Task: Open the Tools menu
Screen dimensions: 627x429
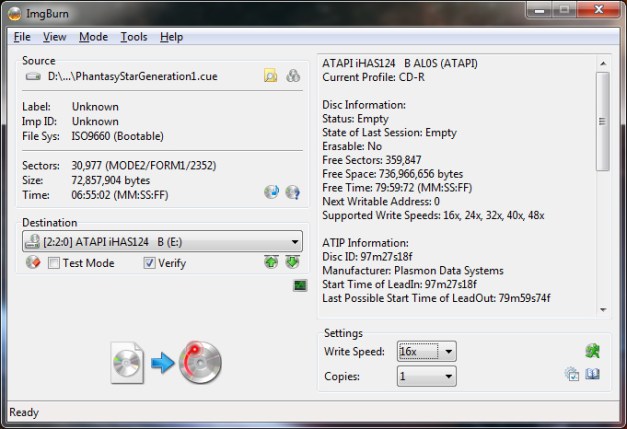Action: (x=133, y=37)
